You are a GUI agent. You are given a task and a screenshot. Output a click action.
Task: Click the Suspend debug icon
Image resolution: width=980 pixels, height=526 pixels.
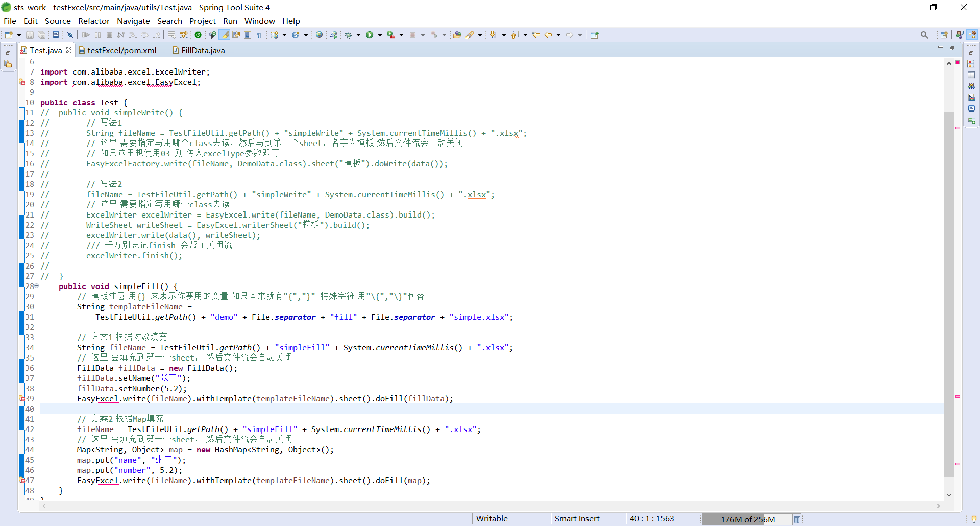[97, 35]
